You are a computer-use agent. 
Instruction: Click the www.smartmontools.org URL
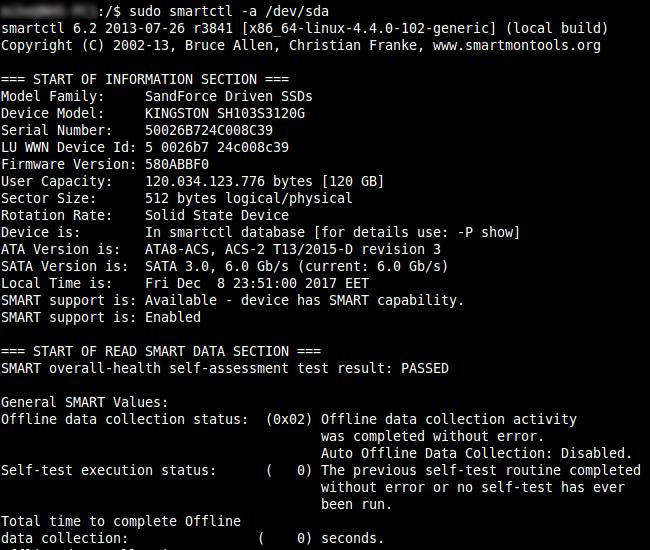tap(517, 45)
